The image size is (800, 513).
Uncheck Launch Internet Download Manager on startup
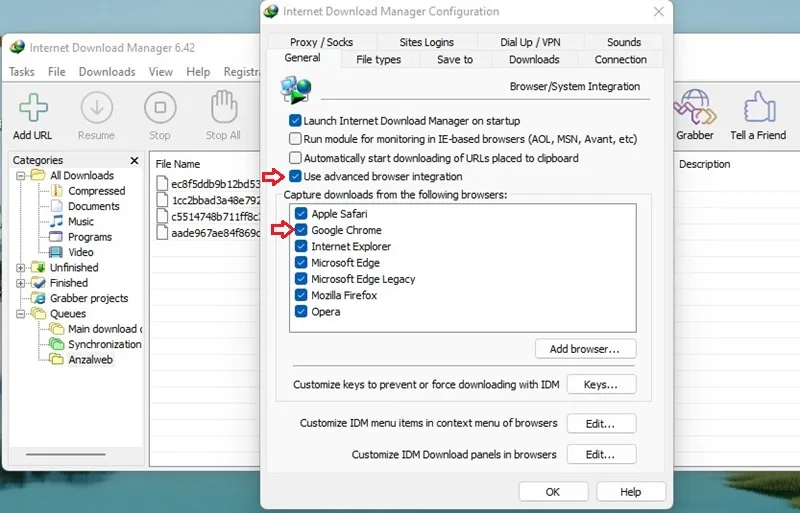(x=295, y=121)
